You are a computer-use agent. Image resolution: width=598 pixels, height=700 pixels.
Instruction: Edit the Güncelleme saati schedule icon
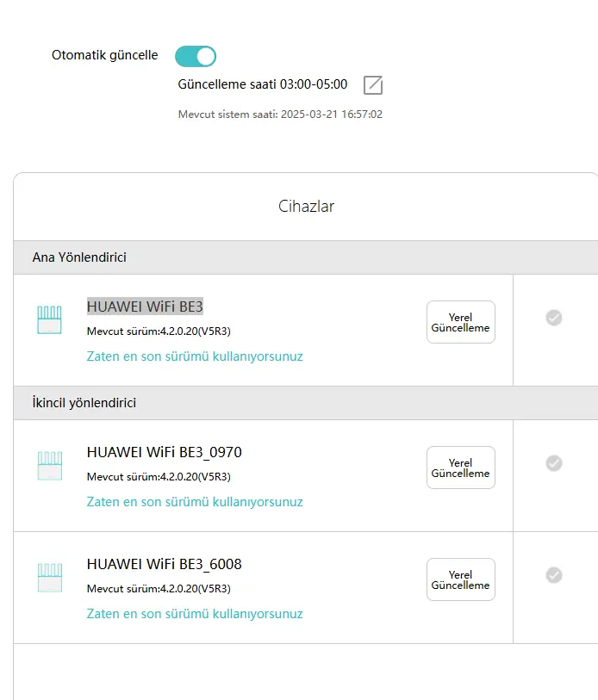373,85
